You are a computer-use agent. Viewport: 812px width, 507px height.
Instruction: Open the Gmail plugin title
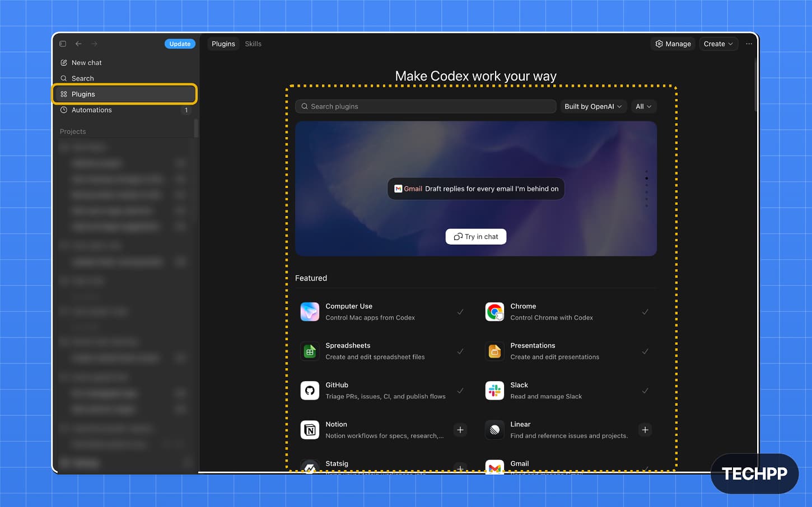click(520, 463)
